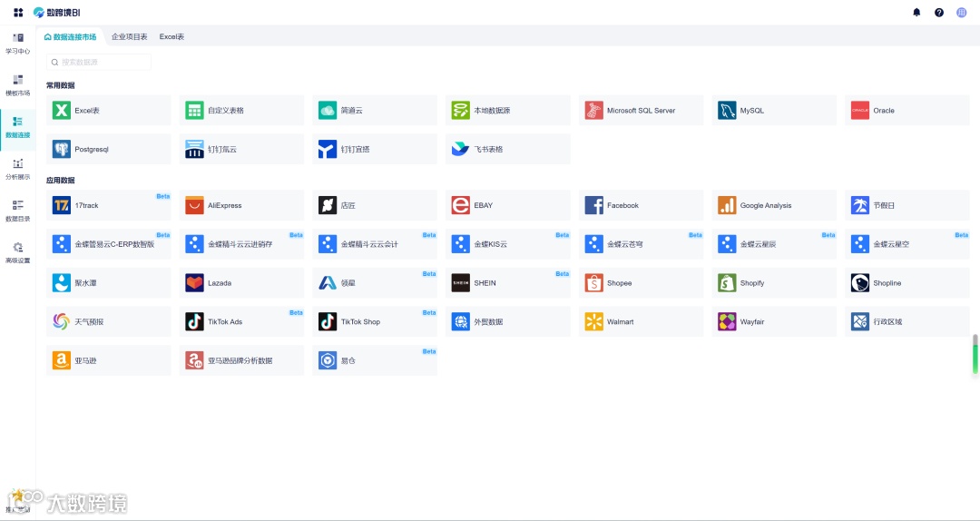
Task: Open 本地数据源 database icon
Action: 461,110
